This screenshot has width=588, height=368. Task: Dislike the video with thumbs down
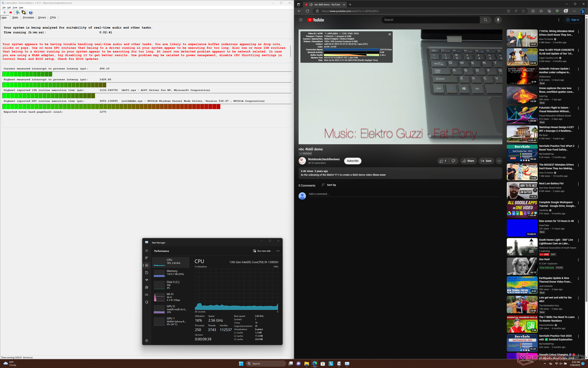click(453, 161)
